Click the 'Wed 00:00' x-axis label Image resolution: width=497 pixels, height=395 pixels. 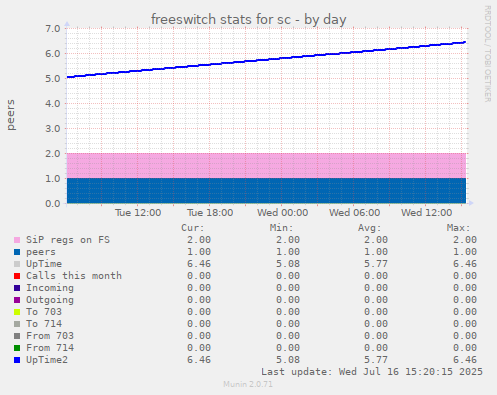click(282, 213)
